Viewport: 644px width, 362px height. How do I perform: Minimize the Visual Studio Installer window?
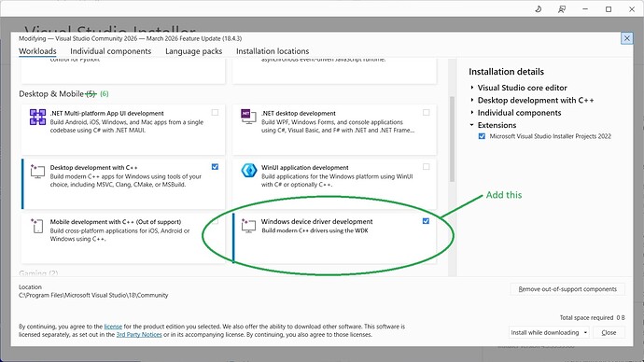(x=585, y=9)
